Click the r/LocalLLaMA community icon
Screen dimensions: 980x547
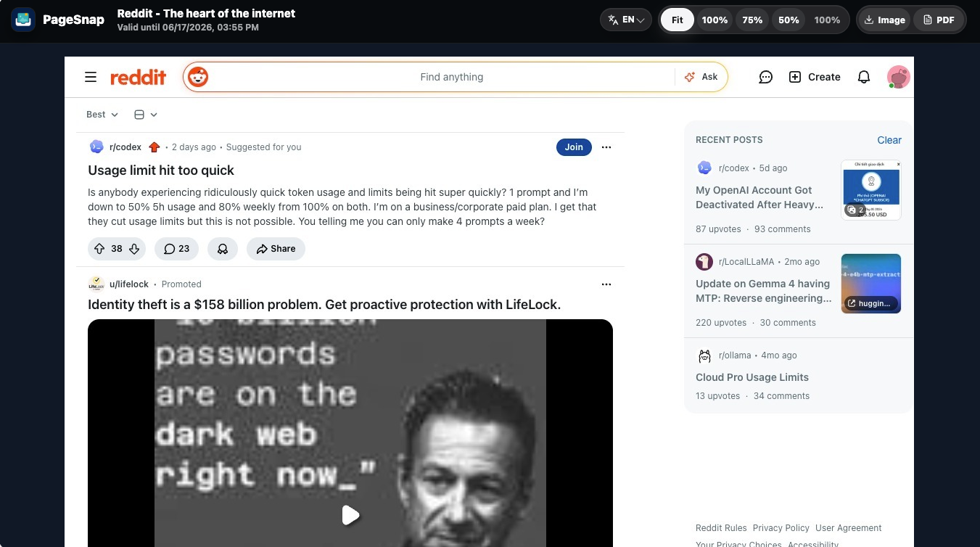click(704, 262)
